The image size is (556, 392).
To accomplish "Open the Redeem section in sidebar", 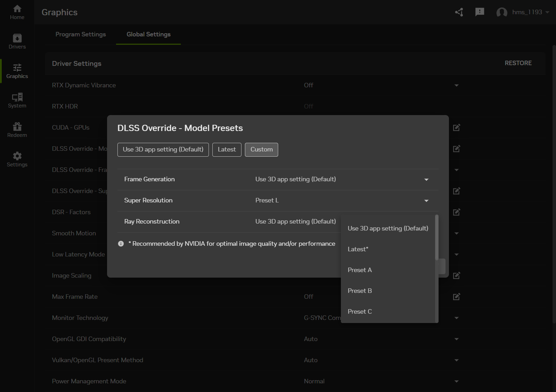I will point(17,129).
